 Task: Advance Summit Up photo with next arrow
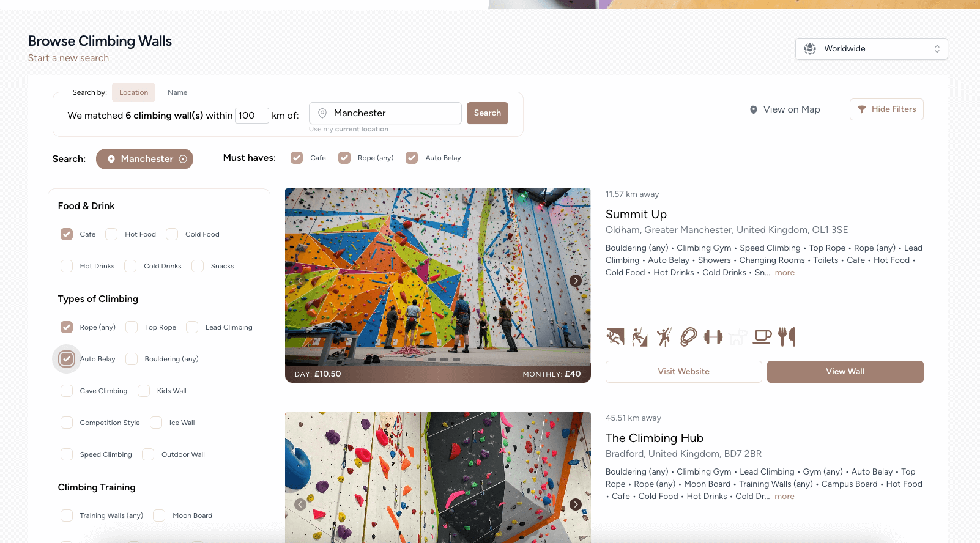[576, 281]
